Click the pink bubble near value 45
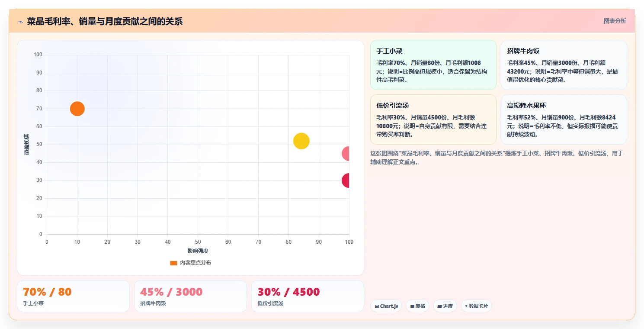This screenshot has height=329, width=644. point(346,153)
